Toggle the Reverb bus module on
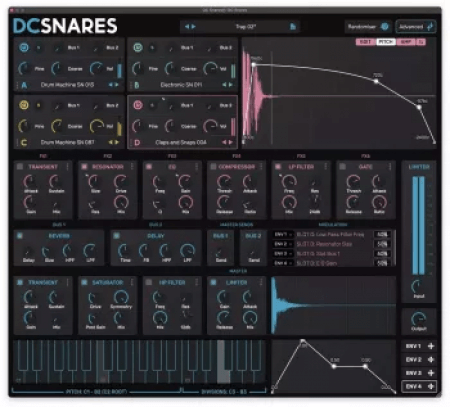This screenshot has width=450, height=407. (20, 236)
